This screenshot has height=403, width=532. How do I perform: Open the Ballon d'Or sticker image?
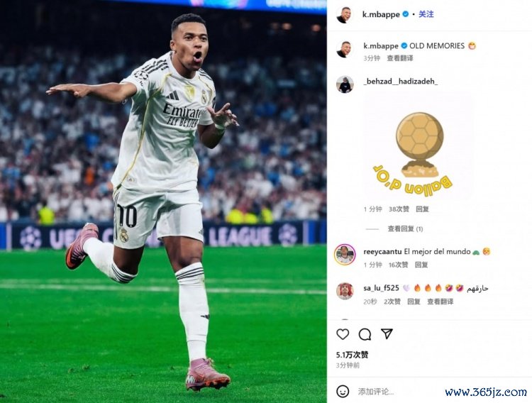pos(418,147)
